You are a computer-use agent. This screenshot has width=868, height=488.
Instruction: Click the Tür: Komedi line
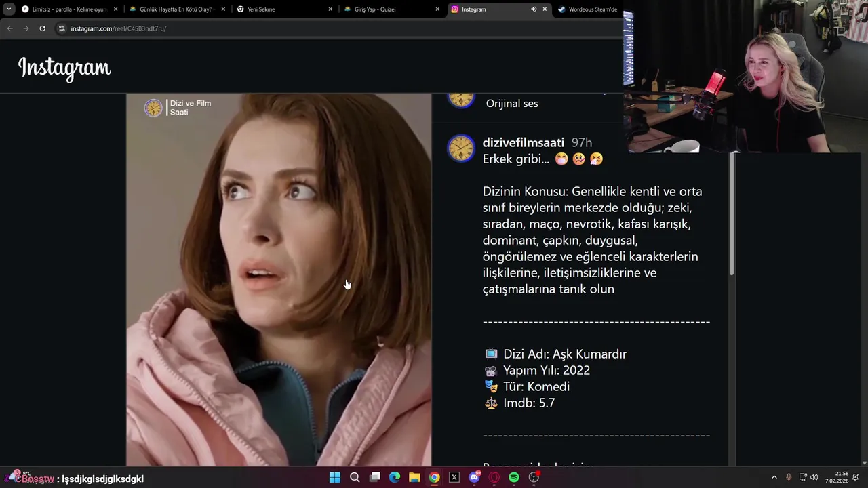point(528,386)
